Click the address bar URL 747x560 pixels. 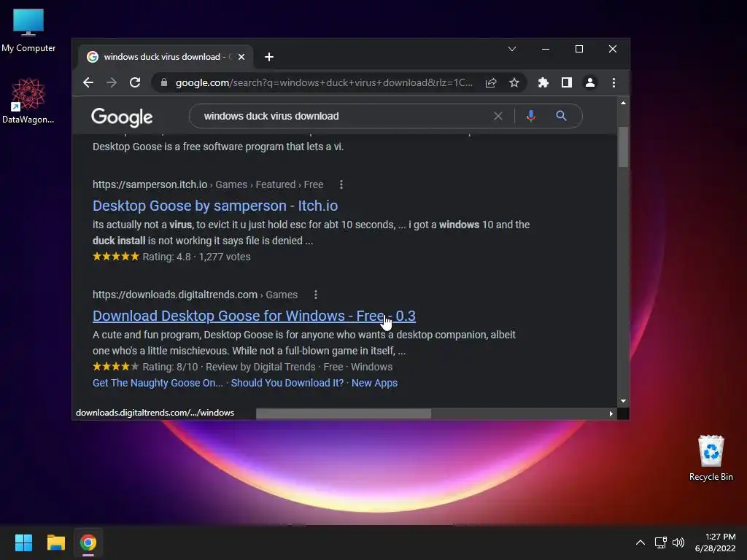[x=324, y=83]
